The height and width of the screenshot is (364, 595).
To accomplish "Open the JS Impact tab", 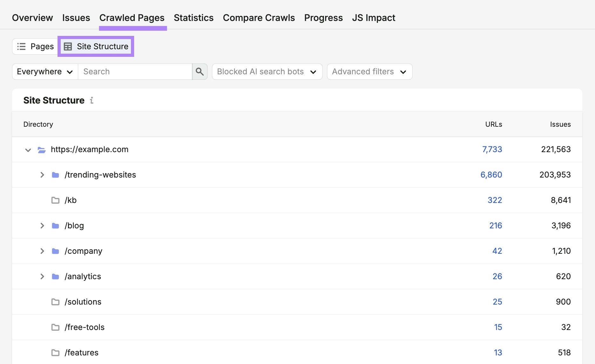I will point(373,18).
